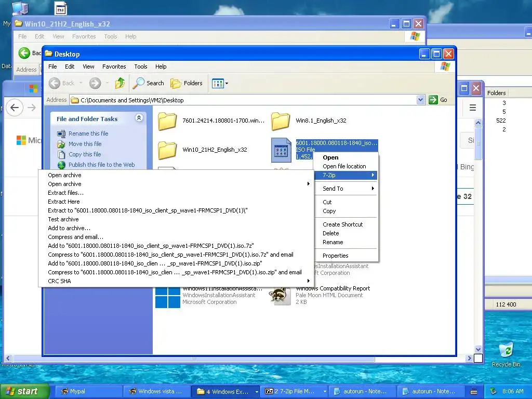
Task: Choose Open archive entry with submenu arrow
Action: 176,184
